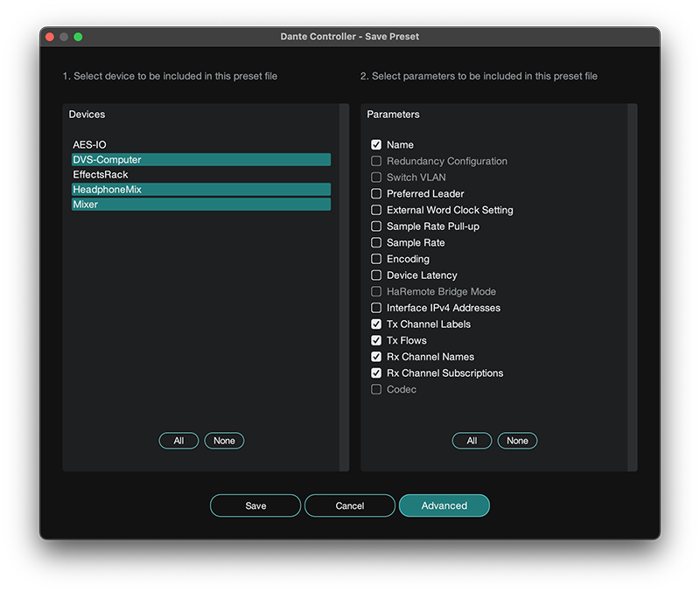Click None under the Parameters list
The height and width of the screenshot is (592, 700).
517,441
